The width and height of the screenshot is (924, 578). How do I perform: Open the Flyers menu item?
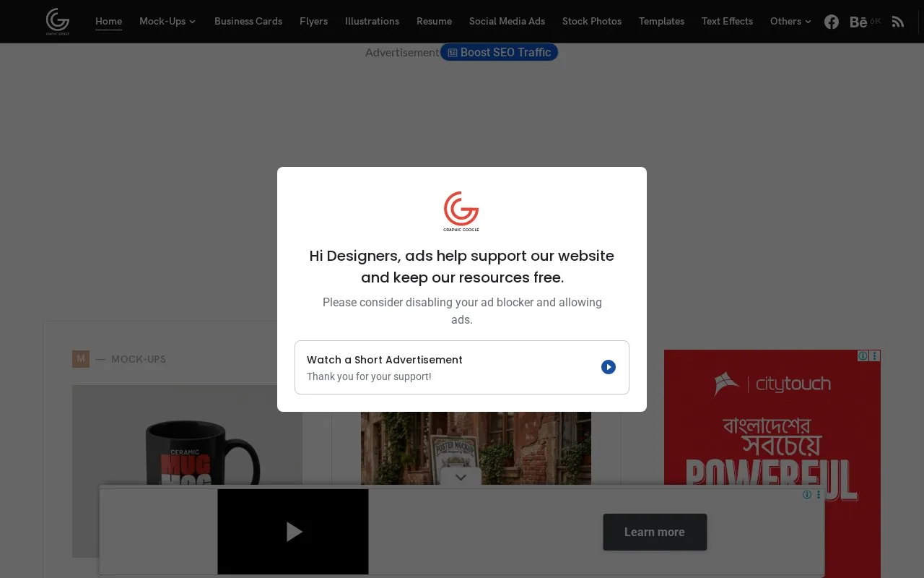pos(313,21)
